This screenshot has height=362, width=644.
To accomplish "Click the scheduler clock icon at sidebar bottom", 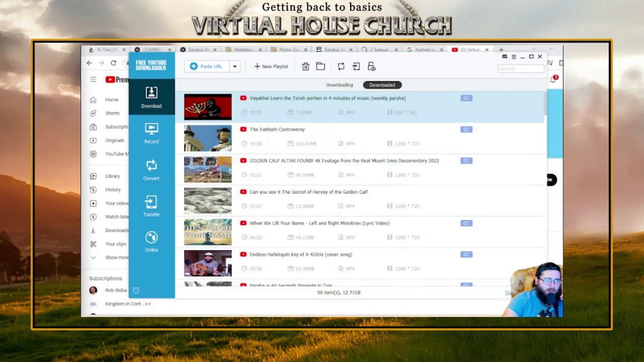I will [x=136, y=290].
